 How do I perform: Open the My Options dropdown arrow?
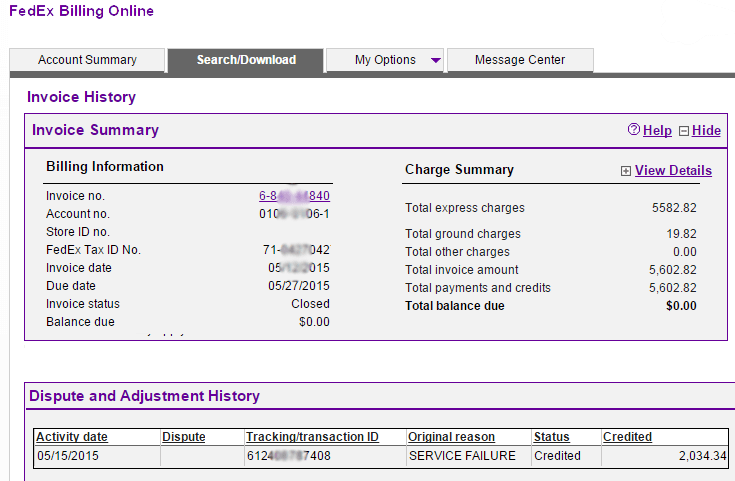[435, 60]
